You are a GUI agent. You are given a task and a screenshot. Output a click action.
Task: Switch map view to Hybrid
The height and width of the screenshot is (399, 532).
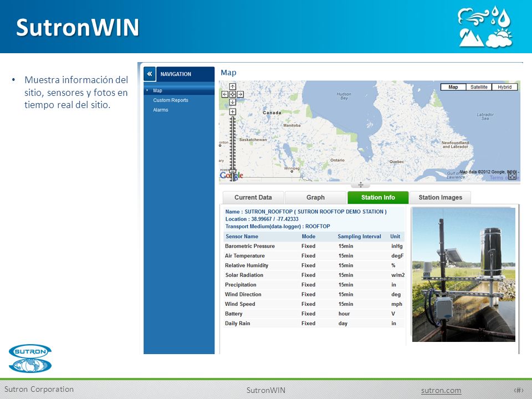click(505, 87)
